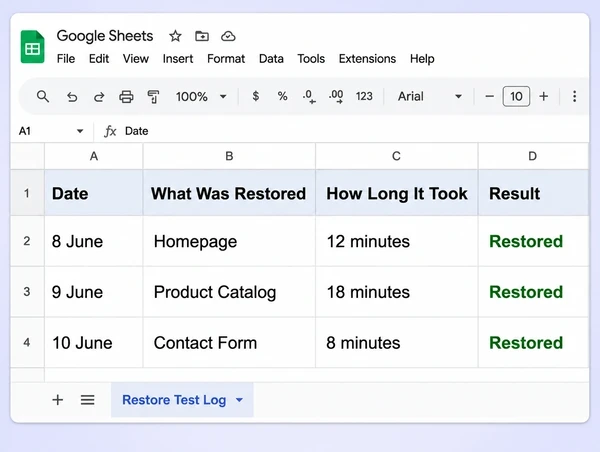Select column C header
The width and height of the screenshot is (600, 452).
pos(396,156)
